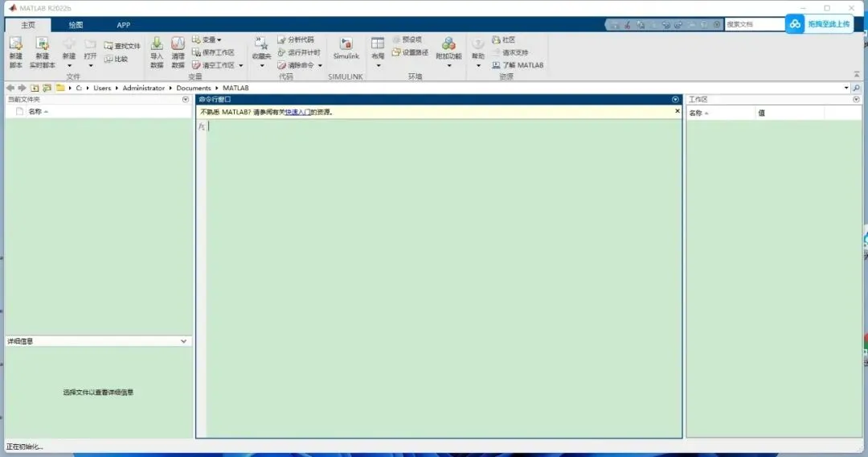868x457 pixels.
Task: Click 分析代码 (Analyze Code)
Action: (x=296, y=39)
